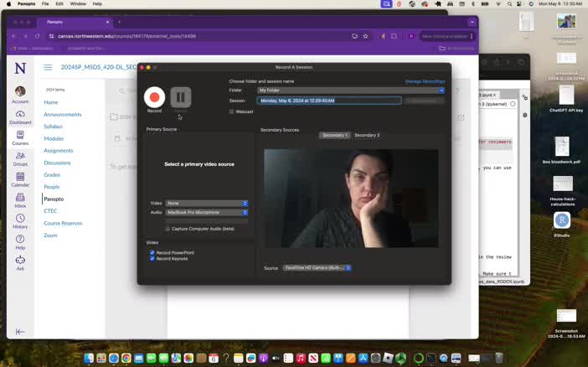Viewport: 588px width, 367px height.
Task: Start recording with the red Record button
Action: [x=154, y=97]
